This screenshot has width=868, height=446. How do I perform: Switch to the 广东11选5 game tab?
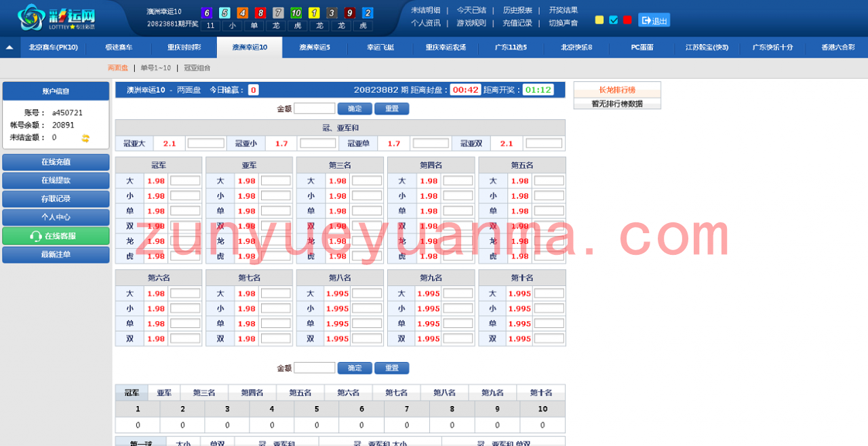tap(511, 47)
